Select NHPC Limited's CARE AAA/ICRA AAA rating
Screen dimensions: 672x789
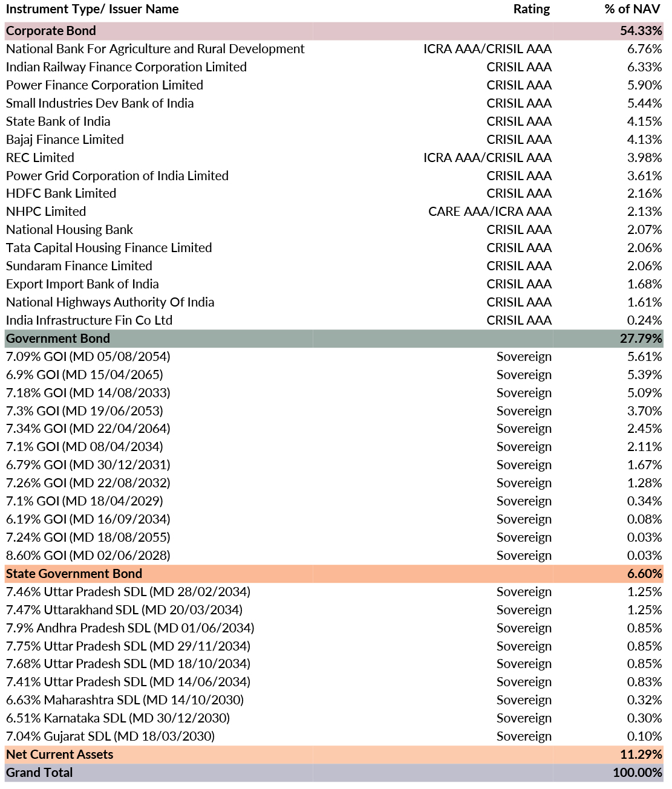point(490,212)
